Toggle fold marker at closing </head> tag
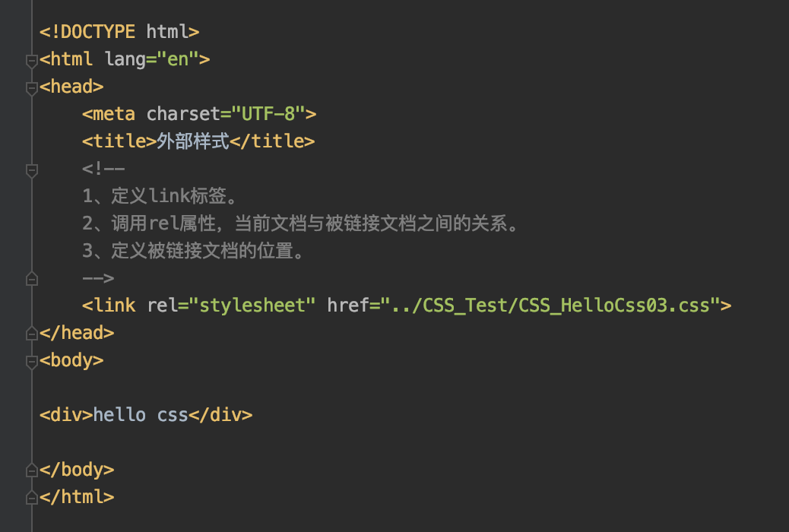This screenshot has width=789, height=532. pyautogui.click(x=32, y=333)
